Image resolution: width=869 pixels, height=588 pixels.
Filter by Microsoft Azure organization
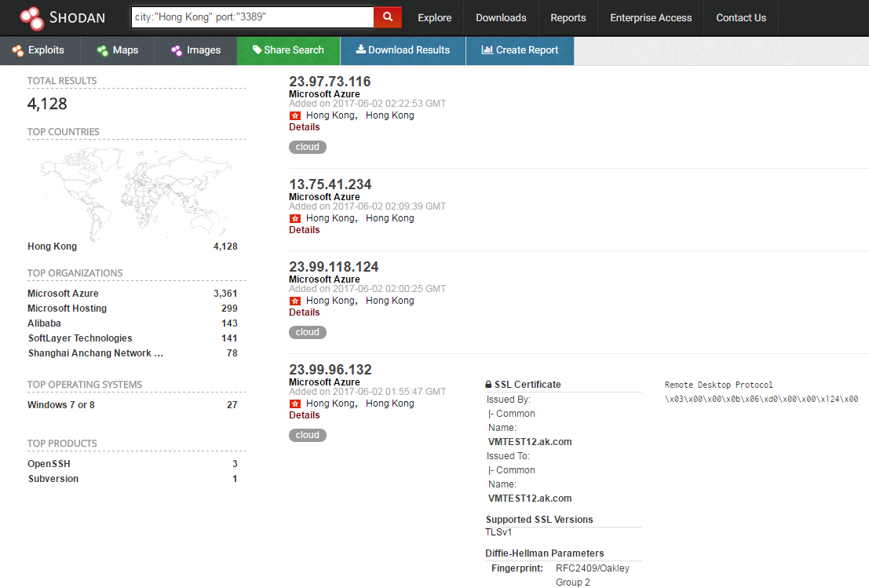coord(63,293)
